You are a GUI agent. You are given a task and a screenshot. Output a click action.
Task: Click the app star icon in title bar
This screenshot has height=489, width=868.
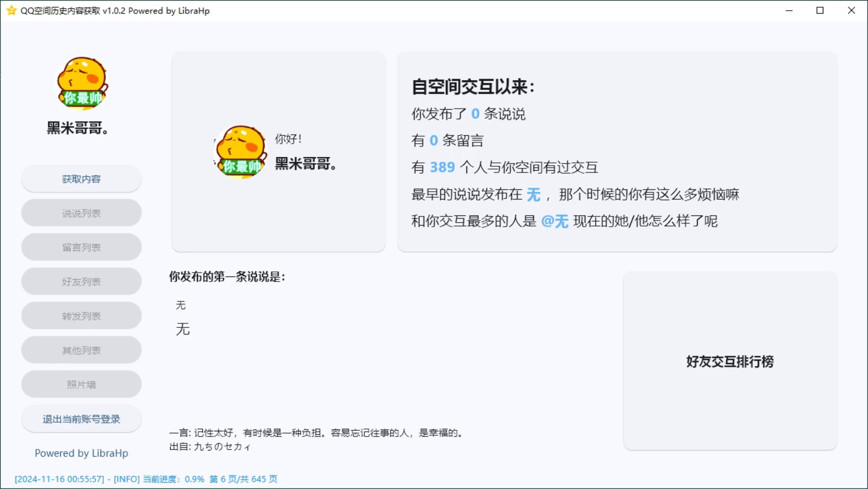click(x=11, y=10)
